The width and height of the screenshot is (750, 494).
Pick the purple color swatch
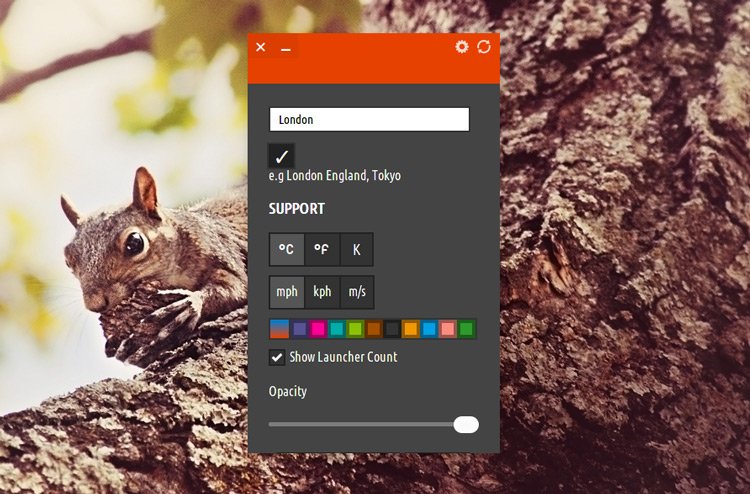[300, 329]
